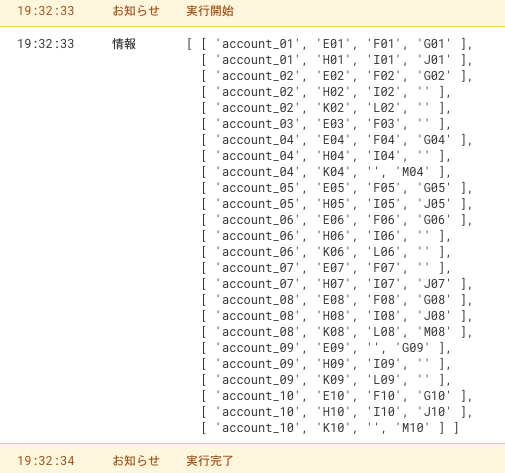Click the 情報 log level label
This screenshot has width=505, height=473.
(x=124, y=44)
